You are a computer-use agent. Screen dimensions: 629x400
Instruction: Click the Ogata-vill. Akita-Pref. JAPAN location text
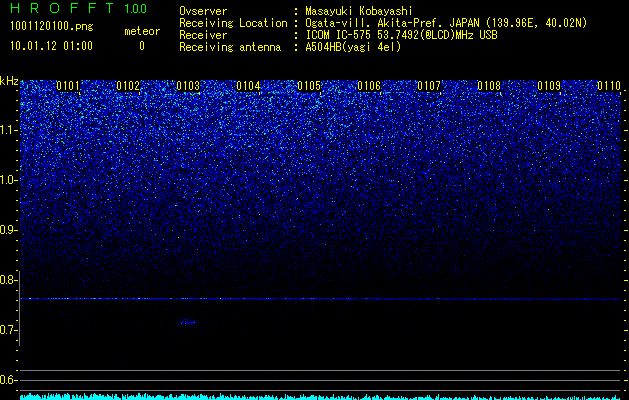445,23
